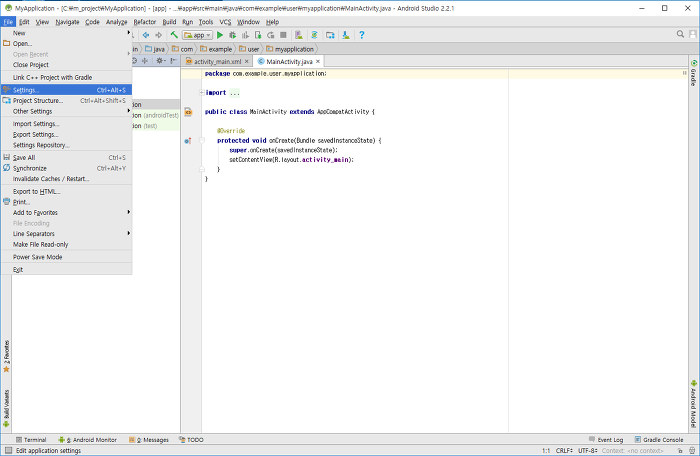Open the Android Model side panel
This screenshot has height=456, width=700.
point(693,404)
